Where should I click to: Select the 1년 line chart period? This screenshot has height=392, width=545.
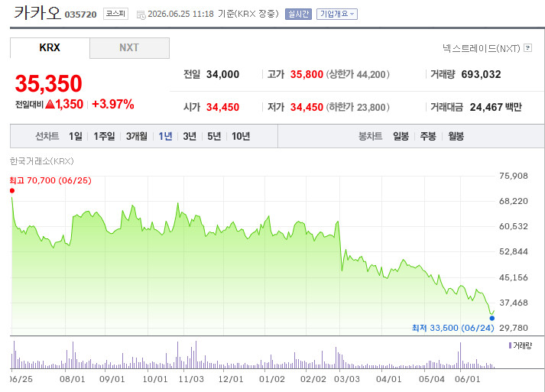tap(165, 136)
